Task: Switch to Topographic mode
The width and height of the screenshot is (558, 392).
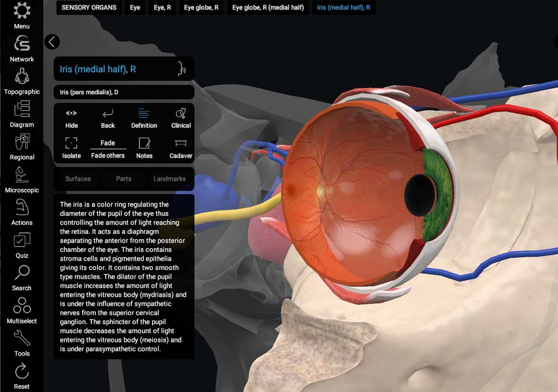Action: click(x=22, y=77)
